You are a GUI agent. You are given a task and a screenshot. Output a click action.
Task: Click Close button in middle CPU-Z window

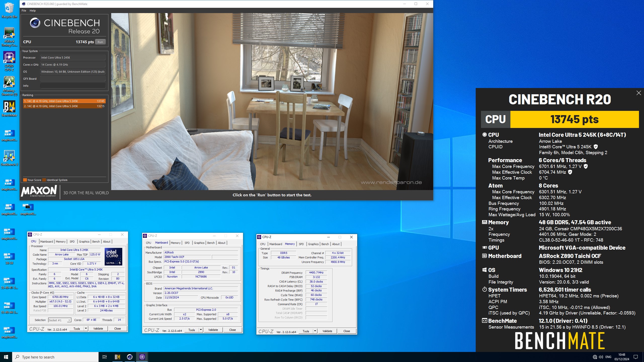(x=232, y=330)
